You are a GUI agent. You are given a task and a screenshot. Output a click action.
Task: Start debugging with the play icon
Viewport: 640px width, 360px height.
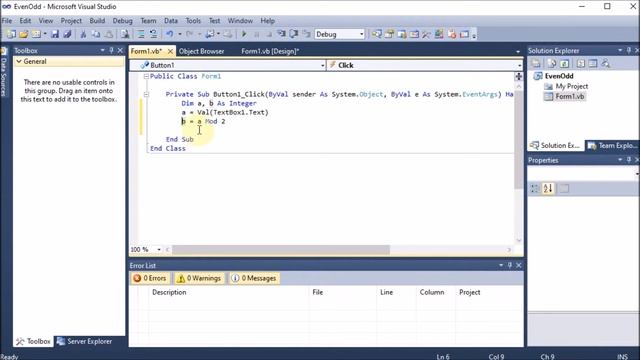244,34
